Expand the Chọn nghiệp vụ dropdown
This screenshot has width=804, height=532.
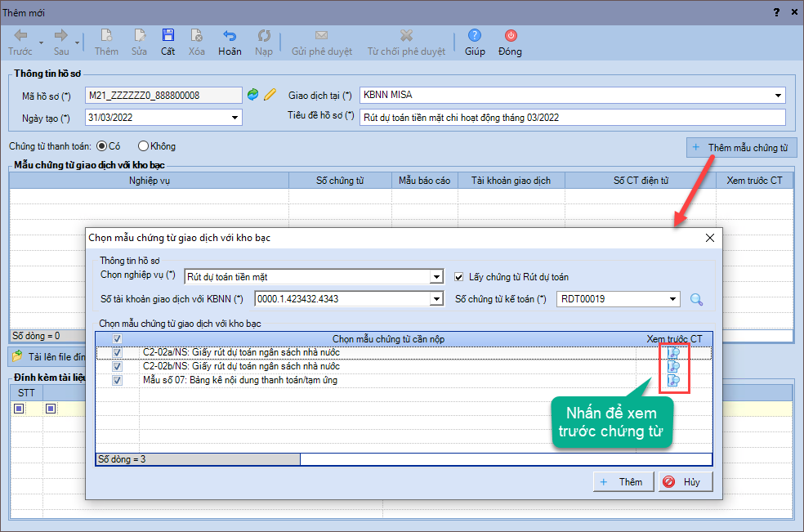pos(436,278)
